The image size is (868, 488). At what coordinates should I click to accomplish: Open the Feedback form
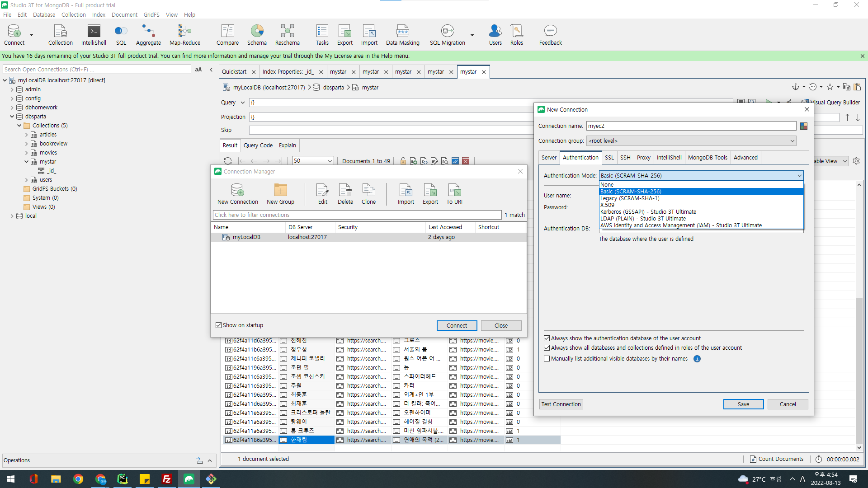550,35
